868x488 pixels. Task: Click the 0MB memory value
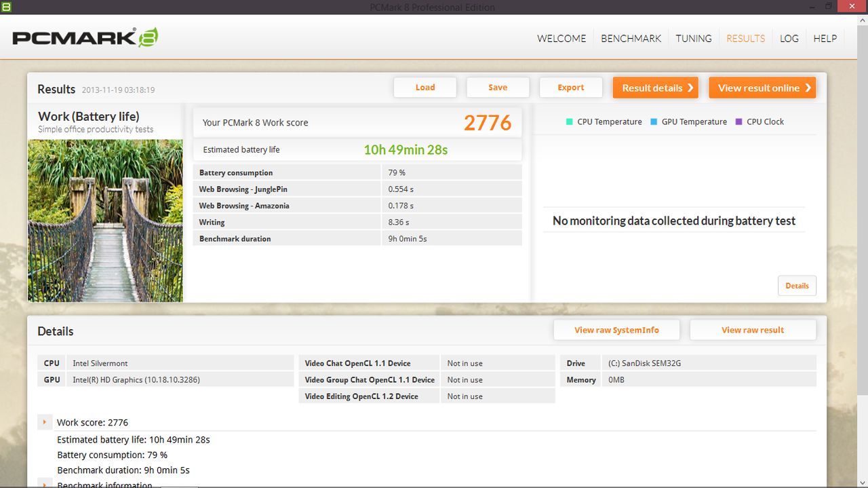pyautogui.click(x=616, y=380)
